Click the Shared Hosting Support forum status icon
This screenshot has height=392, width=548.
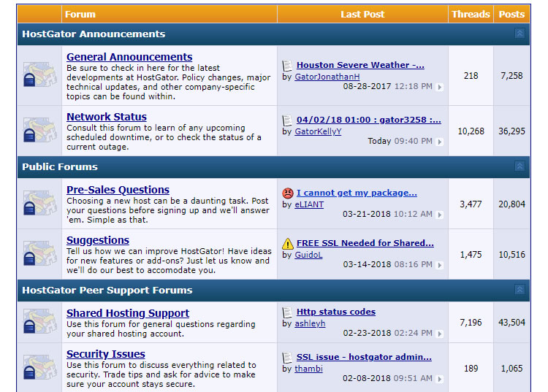pos(39,321)
